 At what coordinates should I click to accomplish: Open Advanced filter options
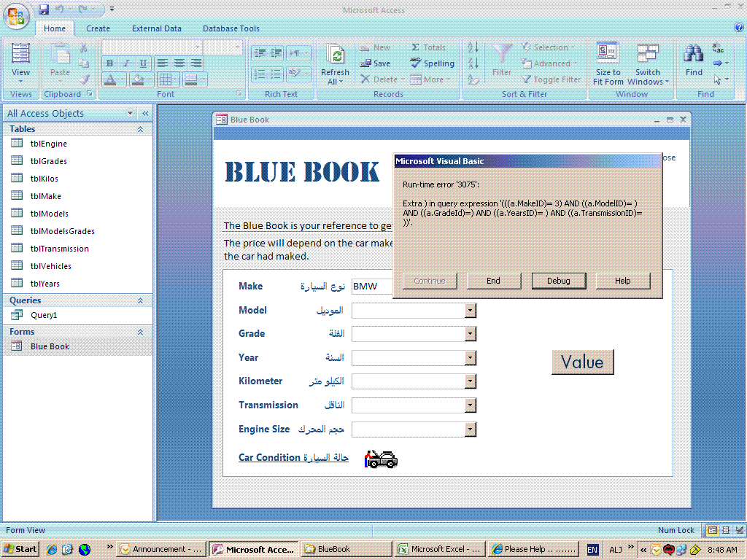(549, 63)
